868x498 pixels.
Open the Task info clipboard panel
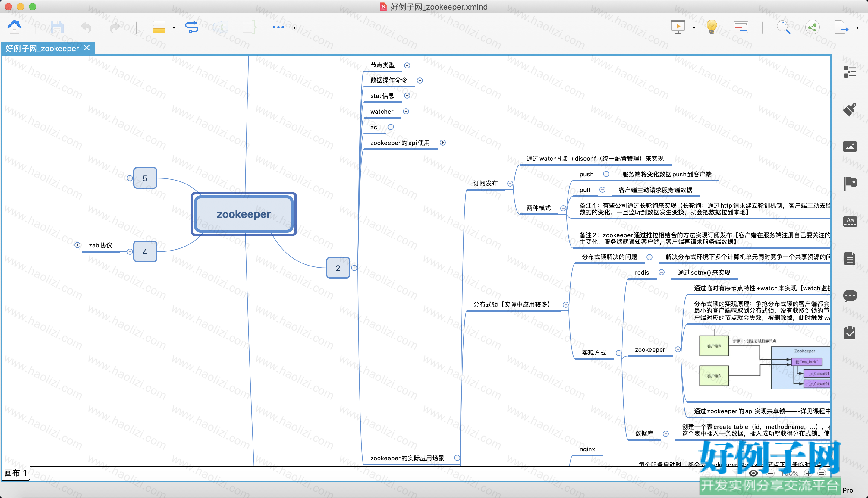pos(850,333)
